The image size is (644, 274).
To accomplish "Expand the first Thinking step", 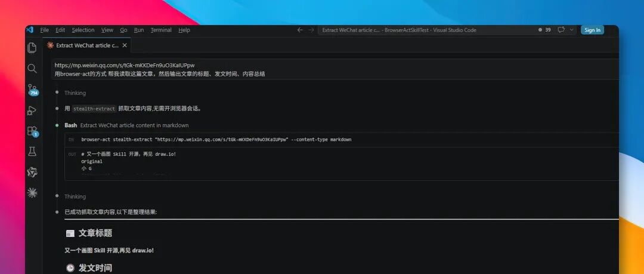I will (75, 93).
